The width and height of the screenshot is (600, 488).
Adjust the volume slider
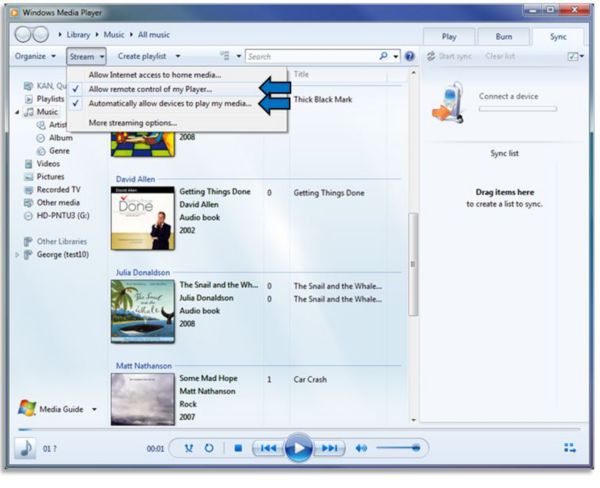(x=398, y=448)
